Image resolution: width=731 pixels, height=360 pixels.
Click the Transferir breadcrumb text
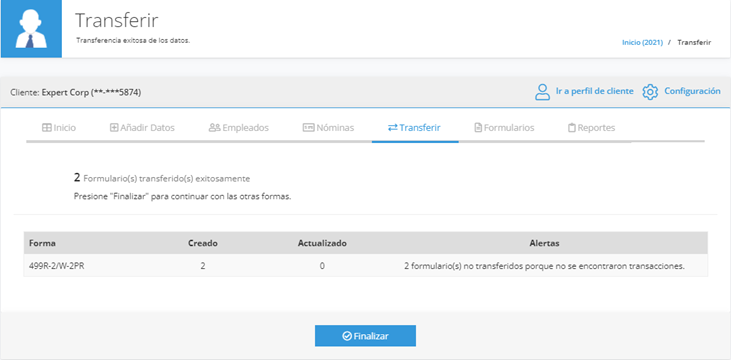[694, 42]
